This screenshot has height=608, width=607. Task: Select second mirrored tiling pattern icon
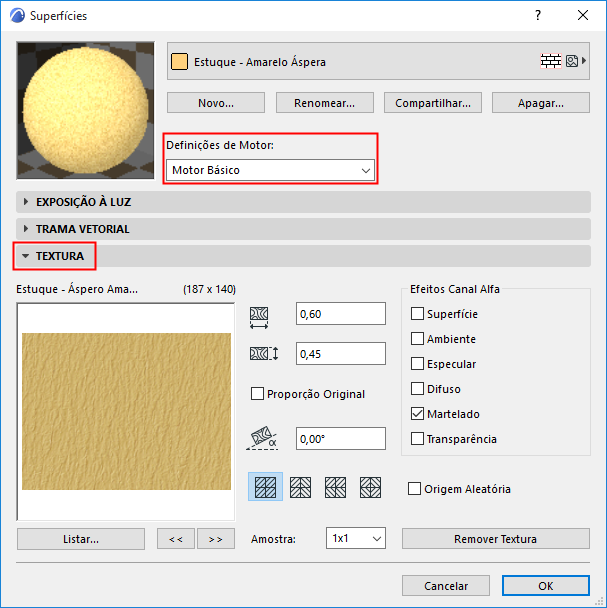tap(300, 487)
